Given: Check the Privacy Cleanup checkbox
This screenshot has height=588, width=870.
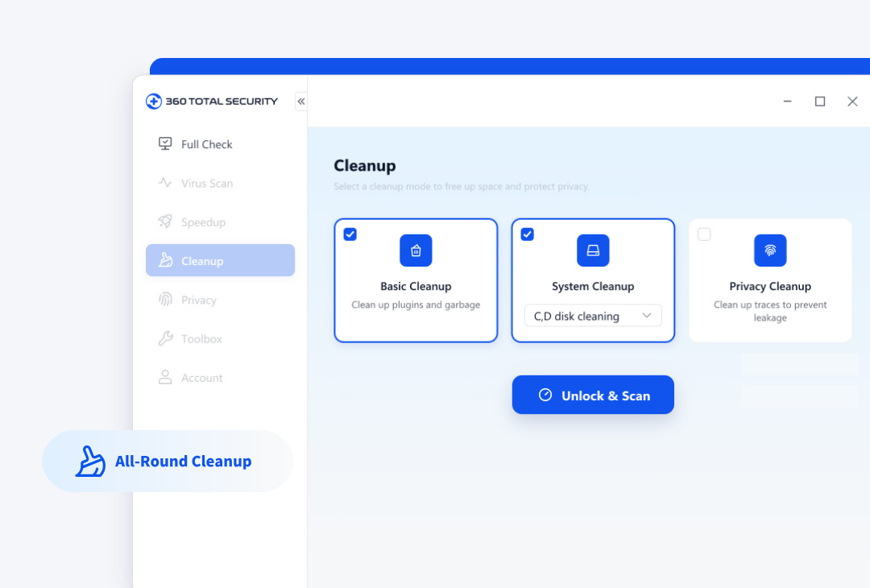Looking at the screenshot, I should (704, 234).
